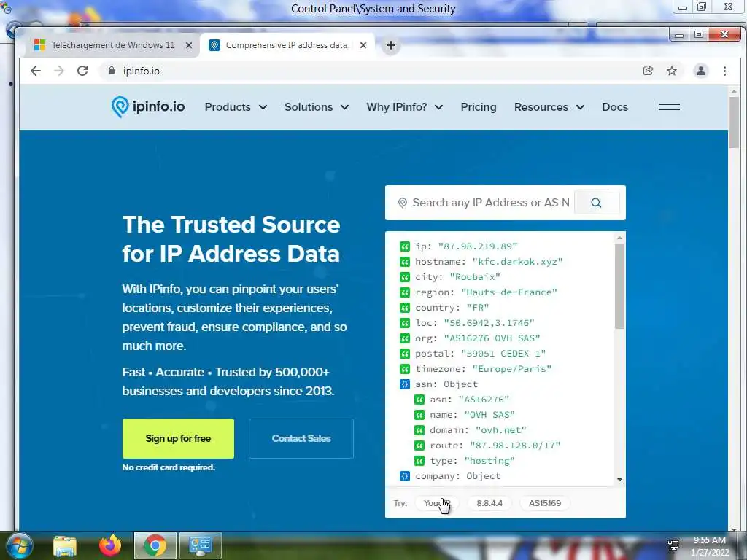
Task: Open the hamburger menu icon
Action: tap(669, 106)
